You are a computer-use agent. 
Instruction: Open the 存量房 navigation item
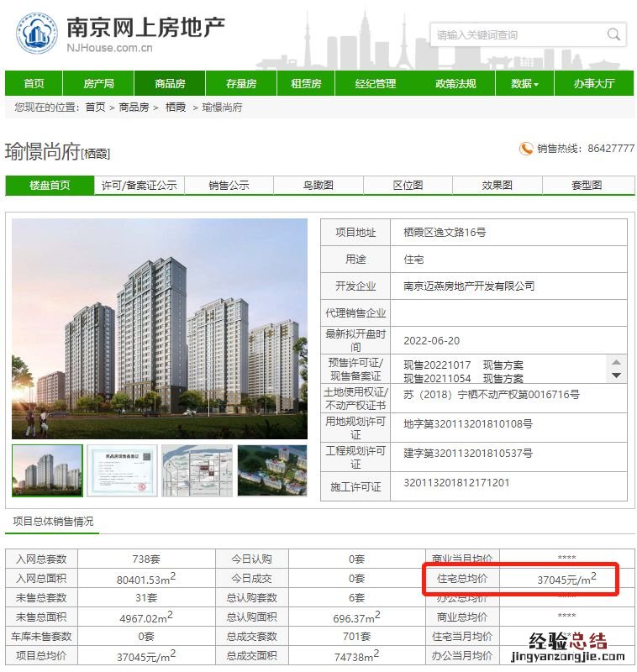[241, 83]
